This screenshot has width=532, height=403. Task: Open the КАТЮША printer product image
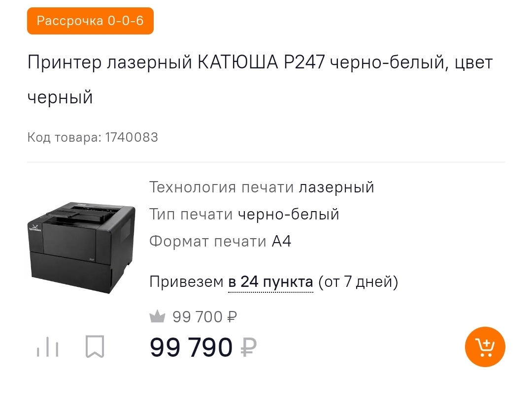[81, 247]
